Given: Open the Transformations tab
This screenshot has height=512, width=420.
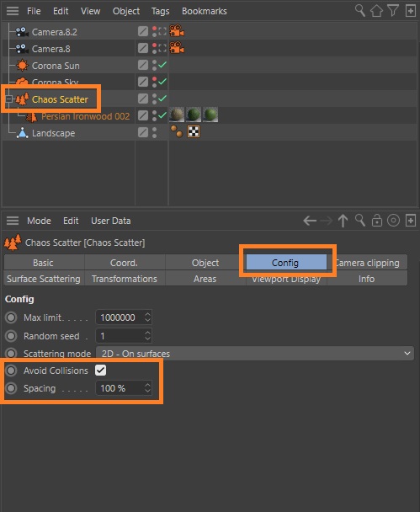Looking at the screenshot, I should point(125,279).
